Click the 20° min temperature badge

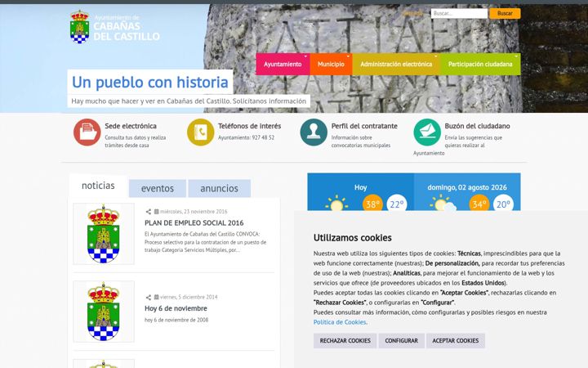coord(503,203)
